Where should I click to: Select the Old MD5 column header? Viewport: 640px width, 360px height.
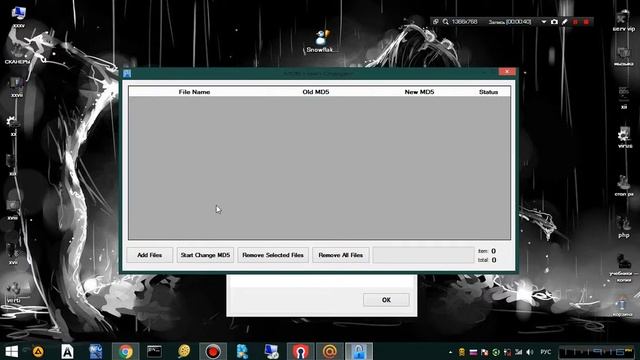coord(316,92)
